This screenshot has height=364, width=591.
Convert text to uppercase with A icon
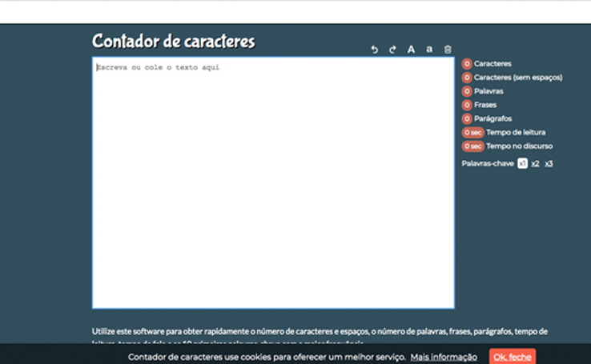pyautogui.click(x=411, y=50)
